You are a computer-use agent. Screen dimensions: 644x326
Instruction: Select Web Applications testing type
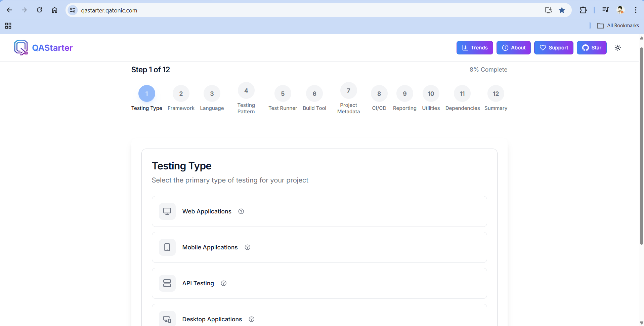(319, 211)
